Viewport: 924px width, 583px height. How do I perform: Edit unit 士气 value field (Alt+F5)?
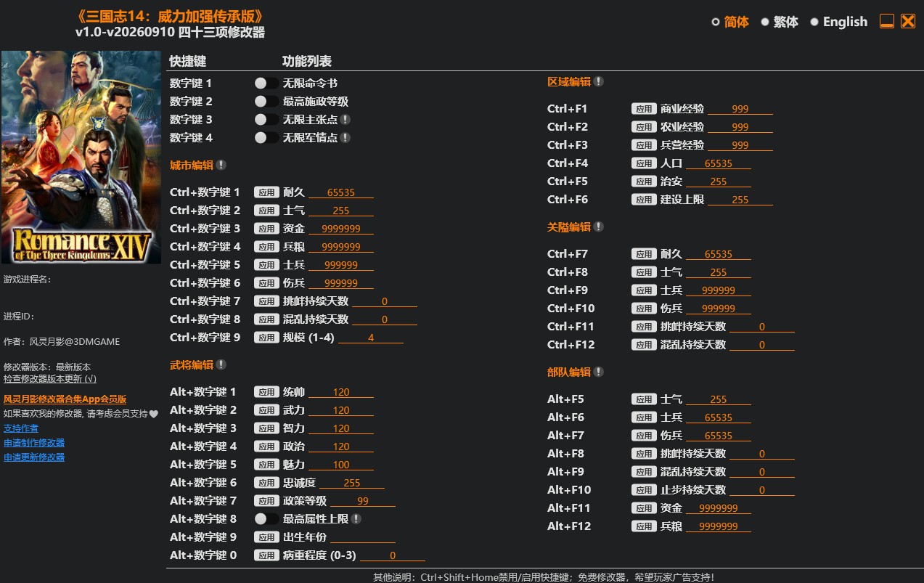[719, 399]
